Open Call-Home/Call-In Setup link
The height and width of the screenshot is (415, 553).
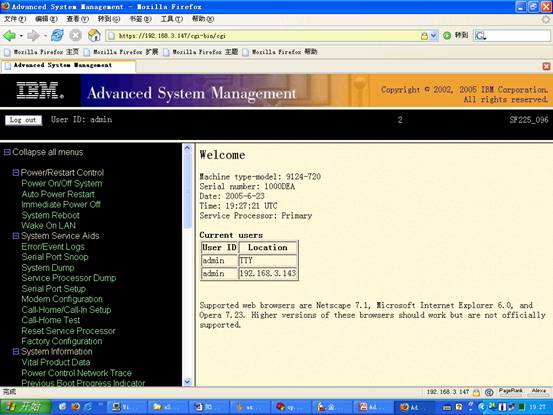point(66,310)
